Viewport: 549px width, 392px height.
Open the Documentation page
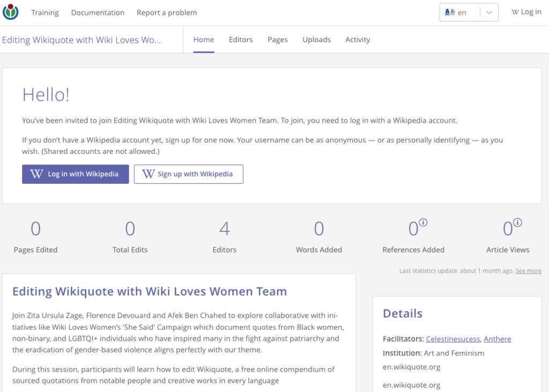(98, 12)
